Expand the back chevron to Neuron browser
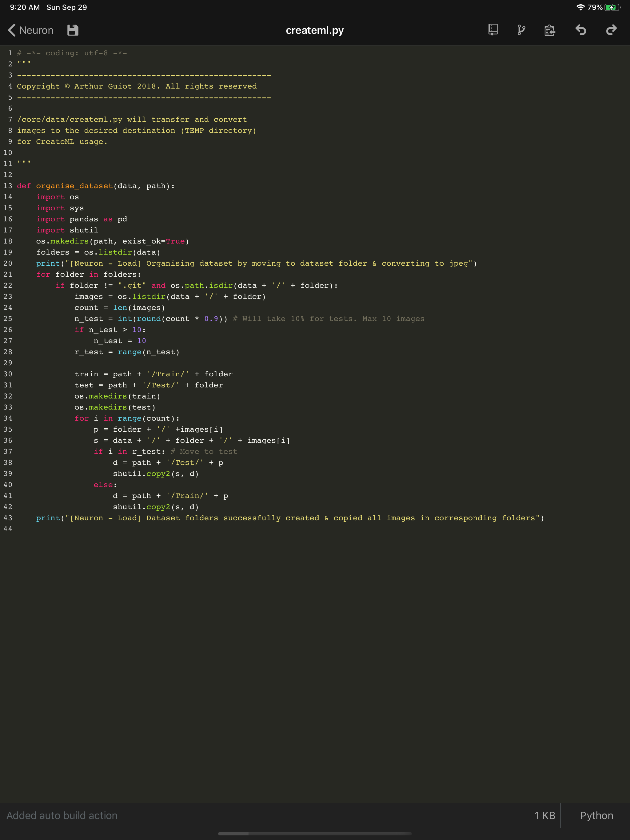This screenshot has height=840, width=630. pos(11,30)
